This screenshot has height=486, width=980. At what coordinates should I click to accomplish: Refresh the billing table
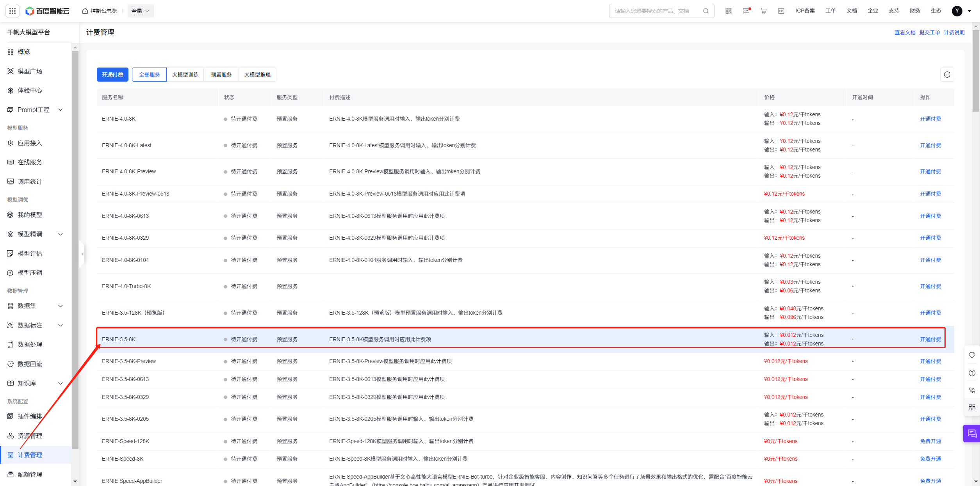pyautogui.click(x=947, y=75)
